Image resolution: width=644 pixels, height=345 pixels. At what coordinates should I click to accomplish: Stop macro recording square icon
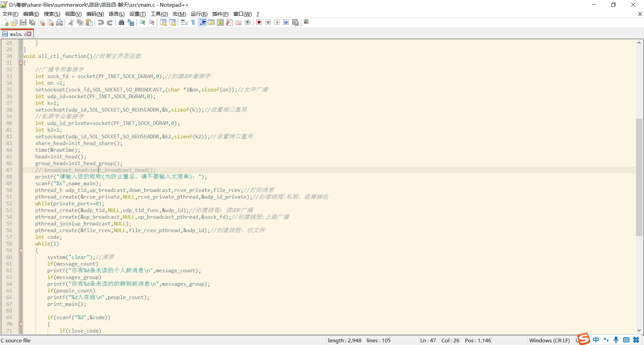[x=268, y=22]
